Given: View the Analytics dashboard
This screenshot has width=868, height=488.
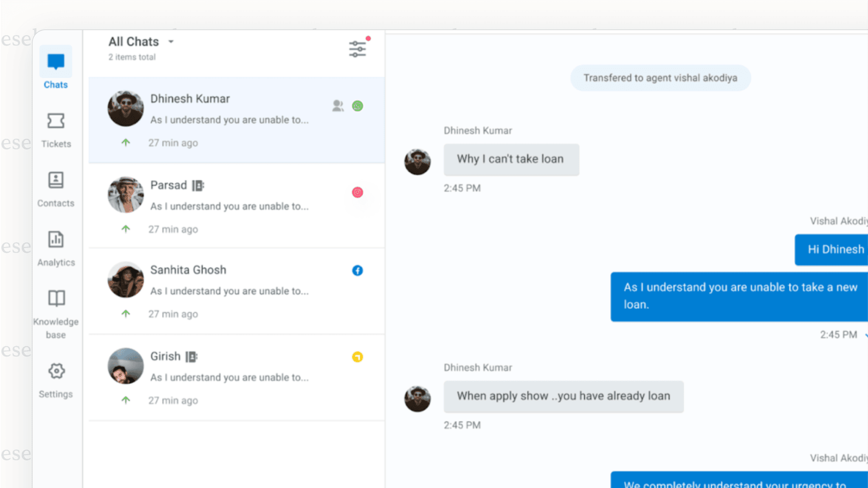Looking at the screenshot, I should (55, 247).
